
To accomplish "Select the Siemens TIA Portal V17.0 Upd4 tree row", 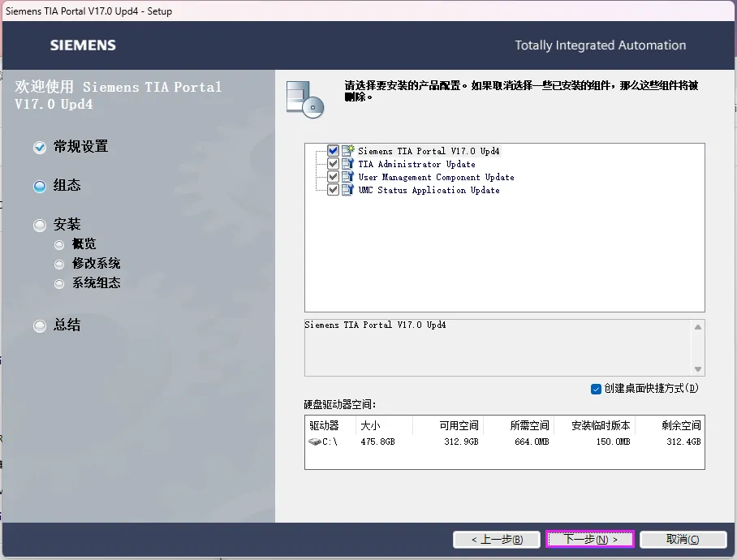I will click(429, 151).
